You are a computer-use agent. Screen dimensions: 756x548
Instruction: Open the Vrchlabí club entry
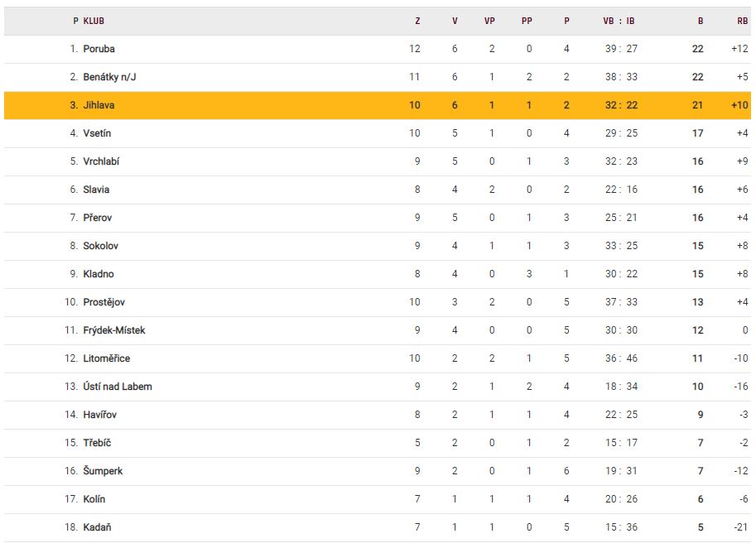click(x=101, y=161)
